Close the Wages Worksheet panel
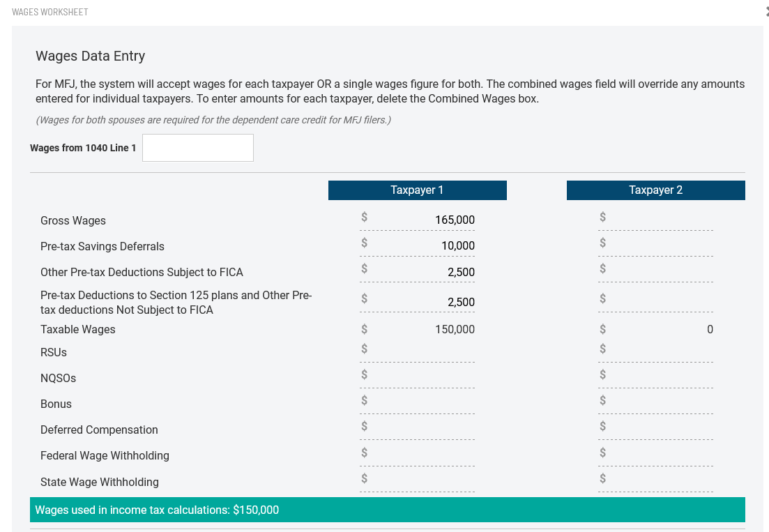 click(766, 11)
